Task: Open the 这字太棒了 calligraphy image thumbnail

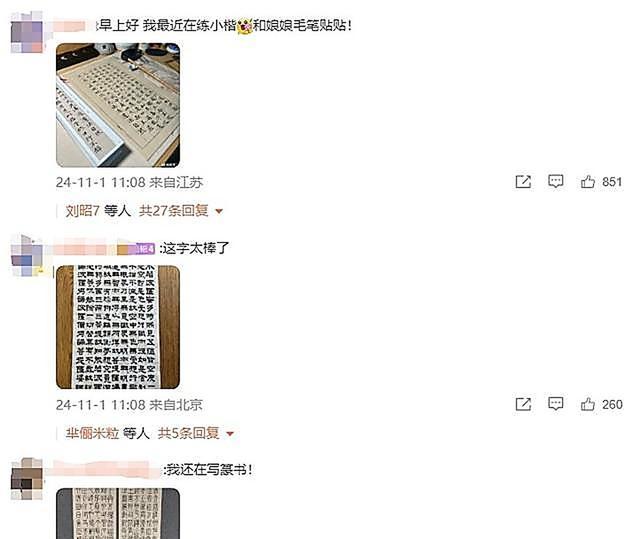Action: (x=118, y=327)
